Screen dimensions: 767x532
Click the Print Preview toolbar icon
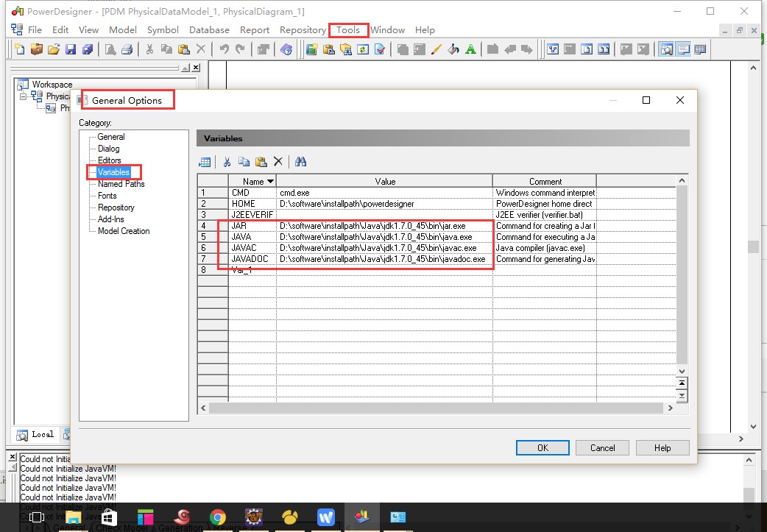coord(110,49)
